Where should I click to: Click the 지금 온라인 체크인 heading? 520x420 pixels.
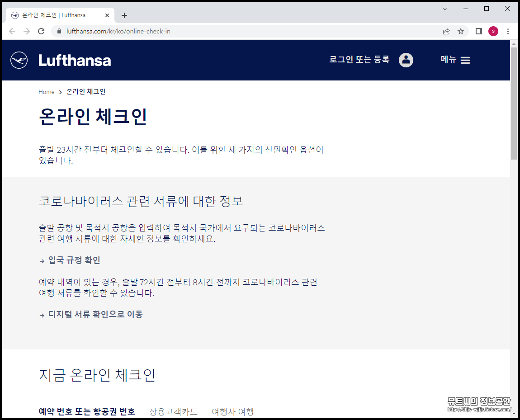97,375
